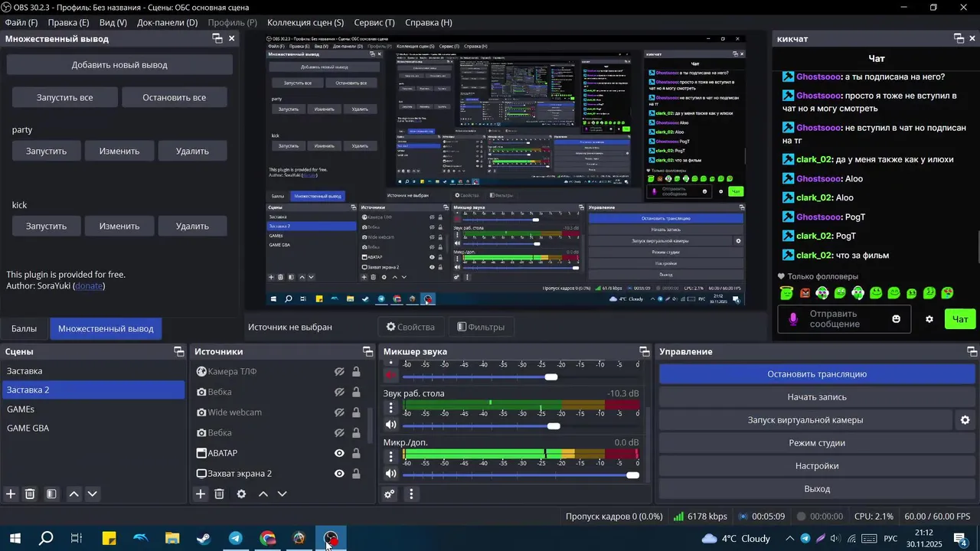
Task: Open Chrome from the Windows taskbar
Action: pyautogui.click(x=267, y=539)
